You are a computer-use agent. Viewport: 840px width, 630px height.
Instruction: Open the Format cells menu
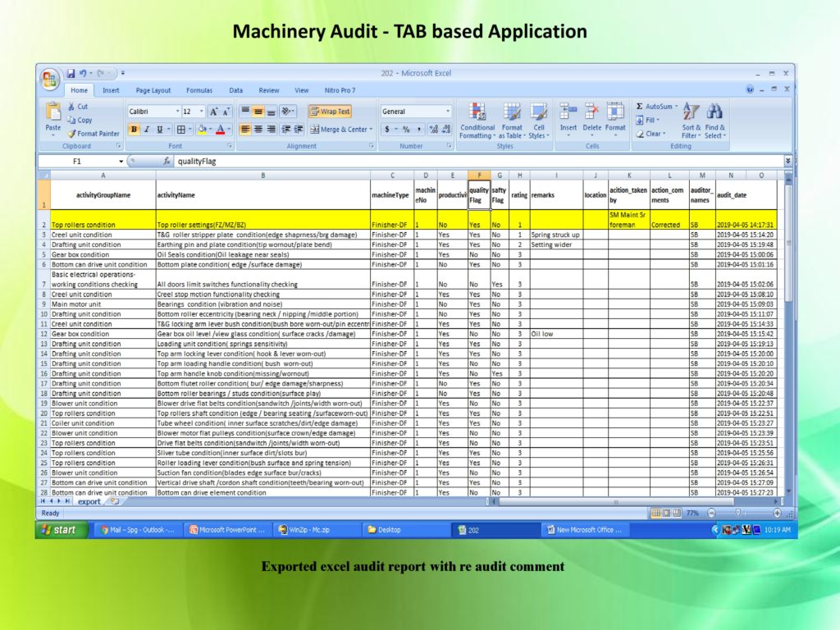[x=615, y=118]
